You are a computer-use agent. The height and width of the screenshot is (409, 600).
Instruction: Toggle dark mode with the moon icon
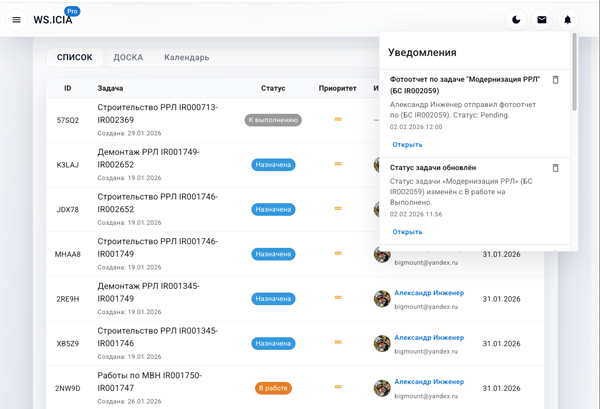pyautogui.click(x=516, y=19)
